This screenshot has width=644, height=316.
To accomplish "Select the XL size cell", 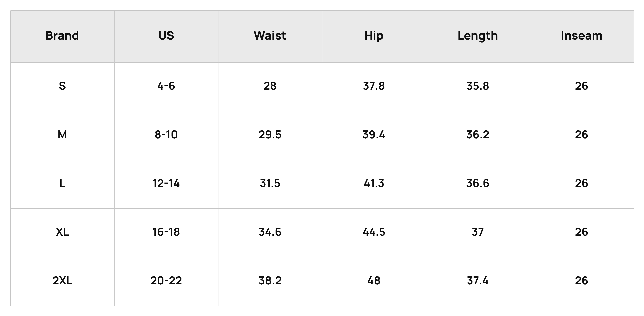I will (62, 233).
